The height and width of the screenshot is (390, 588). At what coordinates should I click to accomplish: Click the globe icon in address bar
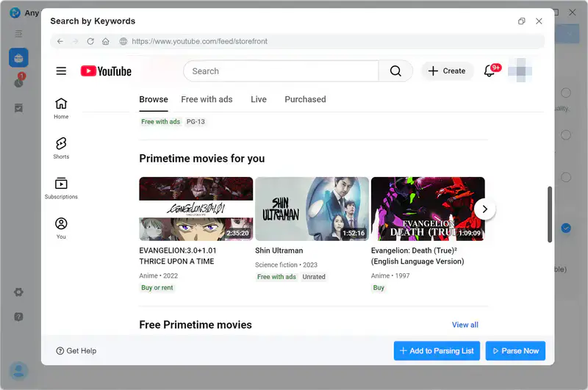coord(123,41)
